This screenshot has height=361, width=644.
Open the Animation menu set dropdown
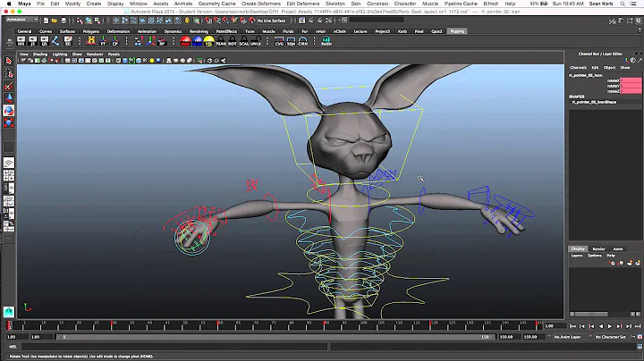click(21, 20)
